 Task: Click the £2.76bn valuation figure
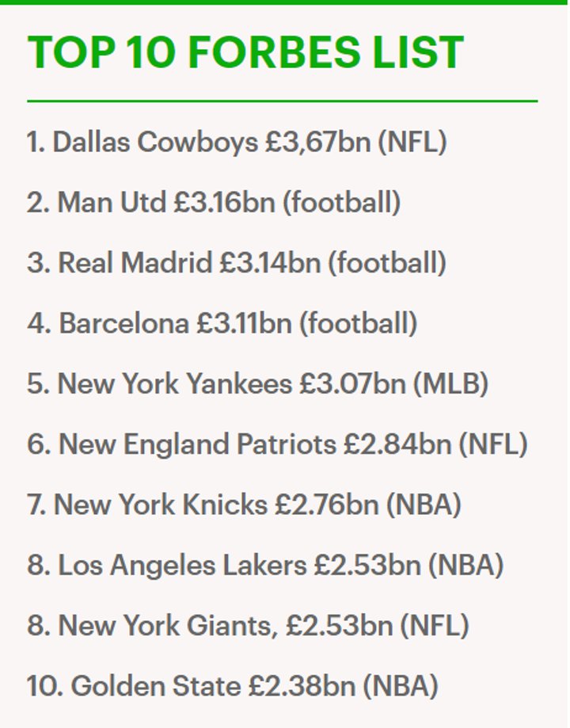(327, 505)
